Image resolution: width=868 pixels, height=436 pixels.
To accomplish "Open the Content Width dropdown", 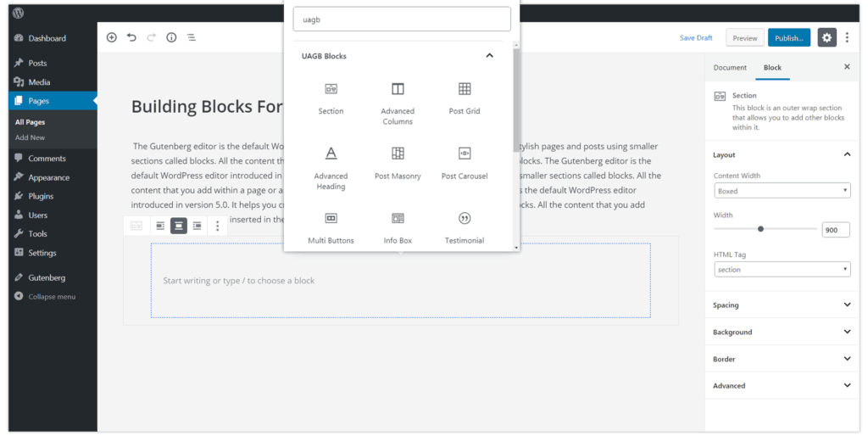I will [x=782, y=191].
